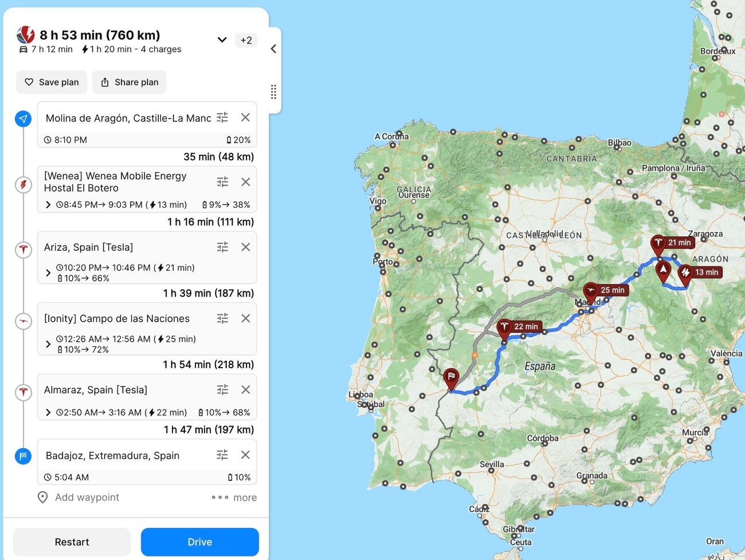Image resolution: width=745 pixels, height=560 pixels.
Task: Click the 13 min charger map marker
Action: tap(685, 274)
